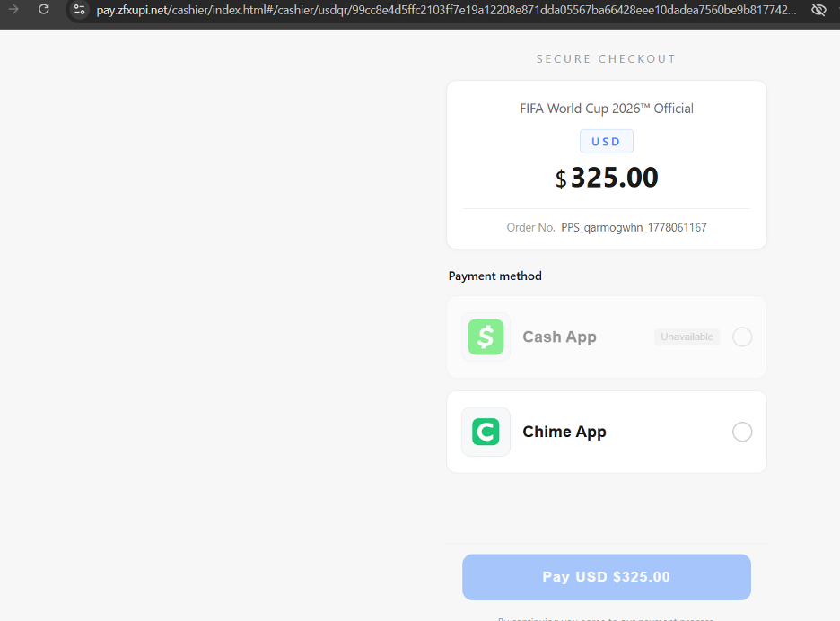Click the address bar URL
840x621 pixels.
(446, 10)
